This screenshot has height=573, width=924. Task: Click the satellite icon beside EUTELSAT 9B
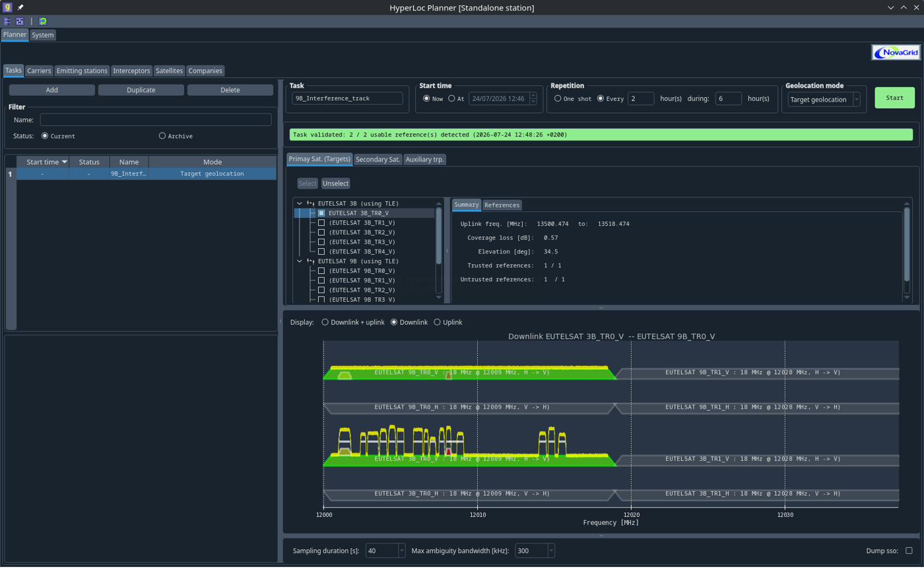[x=310, y=261]
